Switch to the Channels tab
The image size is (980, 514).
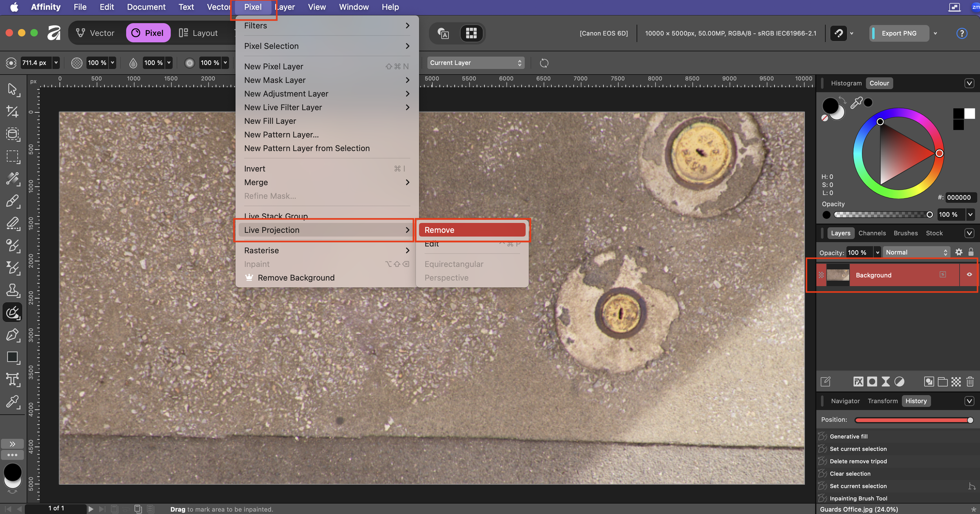(872, 233)
